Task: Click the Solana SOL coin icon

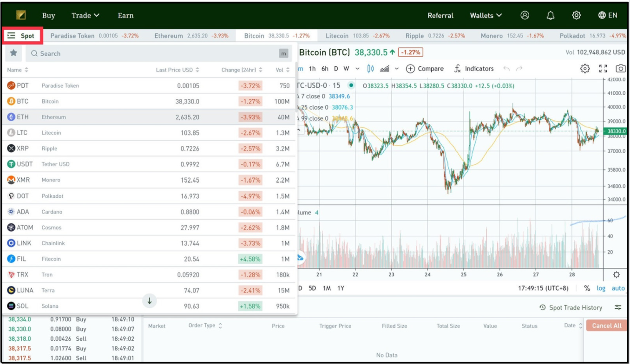Action: [x=11, y=306]
